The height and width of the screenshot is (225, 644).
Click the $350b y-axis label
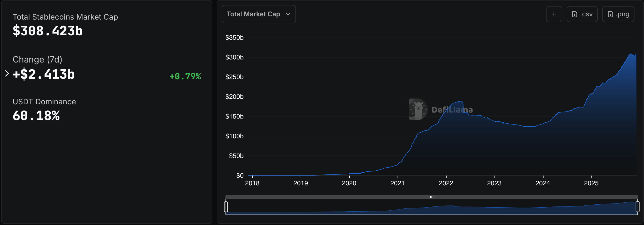pyautogui.click(x=234, y=37)
